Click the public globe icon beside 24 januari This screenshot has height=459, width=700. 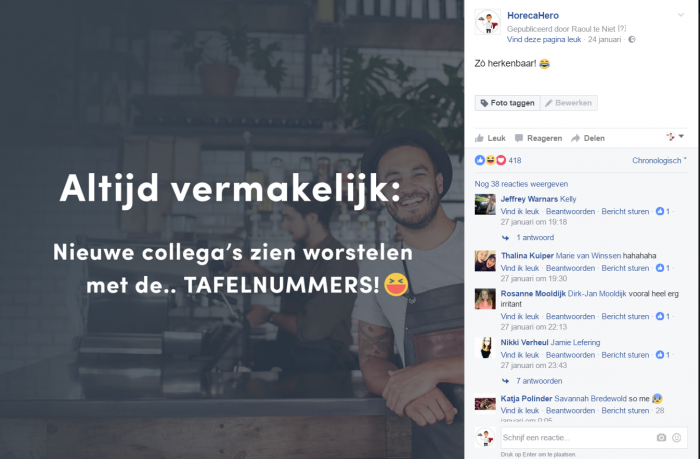pos(632,39)
